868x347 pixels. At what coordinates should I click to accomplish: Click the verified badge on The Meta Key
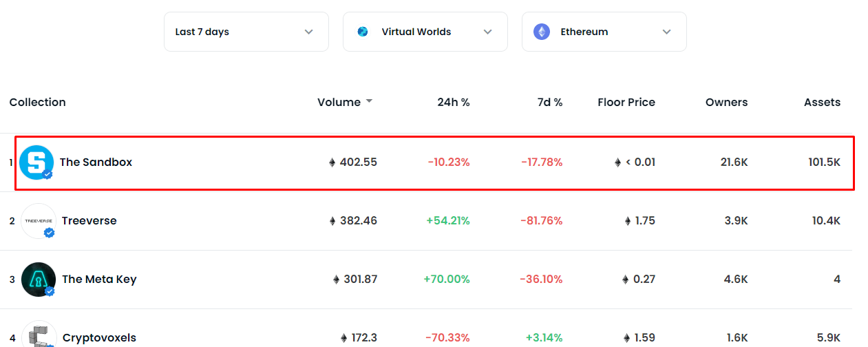tap(50, 292)
